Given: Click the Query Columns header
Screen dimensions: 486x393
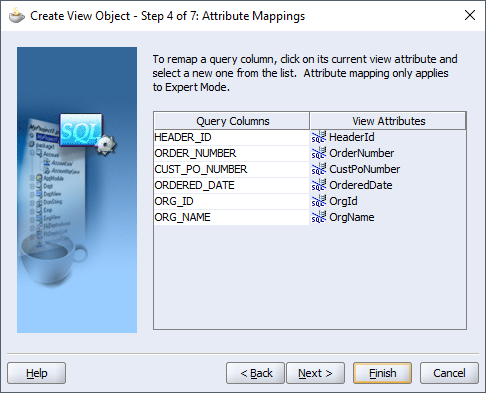Looking at the screenshot, I should pos(232,121).
